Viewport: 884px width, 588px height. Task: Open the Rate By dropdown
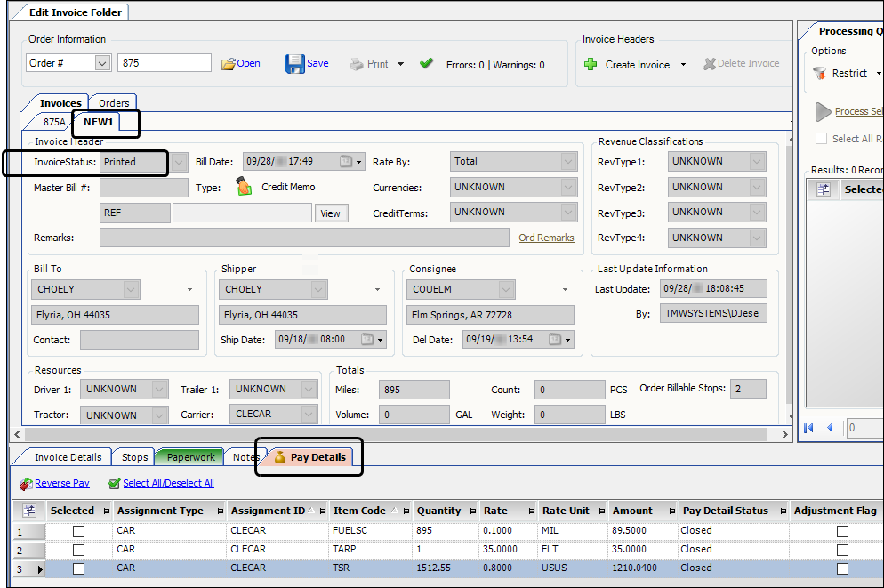point(568,162)
